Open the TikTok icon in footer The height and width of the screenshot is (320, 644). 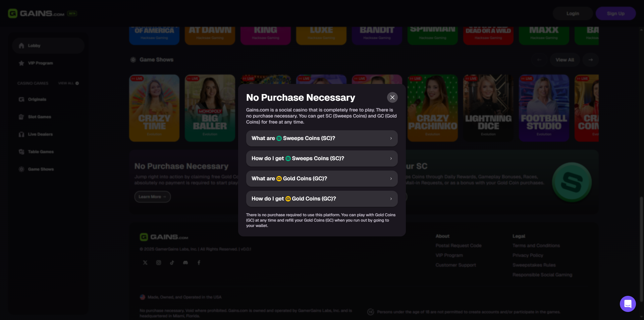click(x=172, y=263)
